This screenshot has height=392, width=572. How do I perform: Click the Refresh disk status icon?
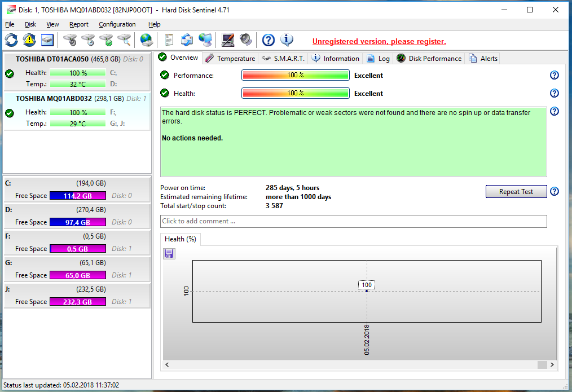11,40
